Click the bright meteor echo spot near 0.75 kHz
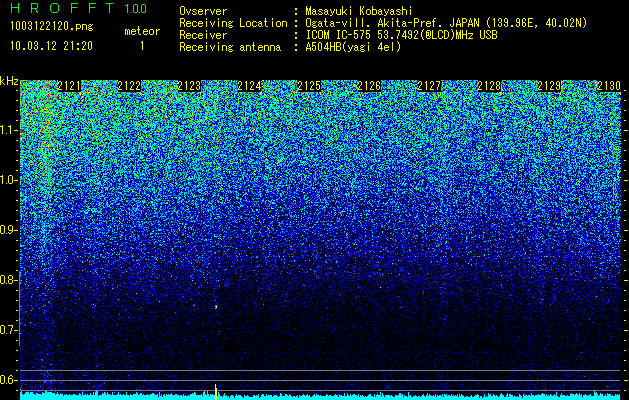This screenshot has height=400, width=629. tap(216, 307)
